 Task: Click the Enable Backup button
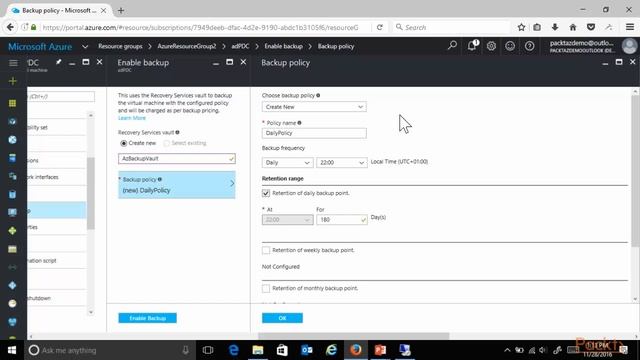tap(147, 318)
